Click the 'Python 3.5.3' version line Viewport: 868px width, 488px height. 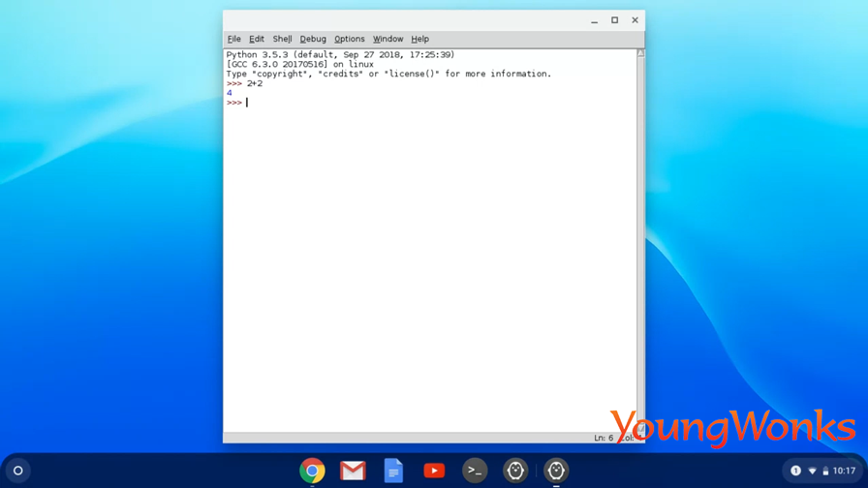(340, 55)
